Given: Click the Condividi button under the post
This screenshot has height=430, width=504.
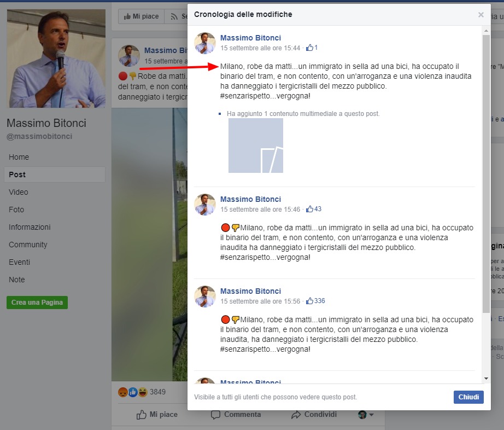Looking at the screenshot, I should tap(314, 415).
